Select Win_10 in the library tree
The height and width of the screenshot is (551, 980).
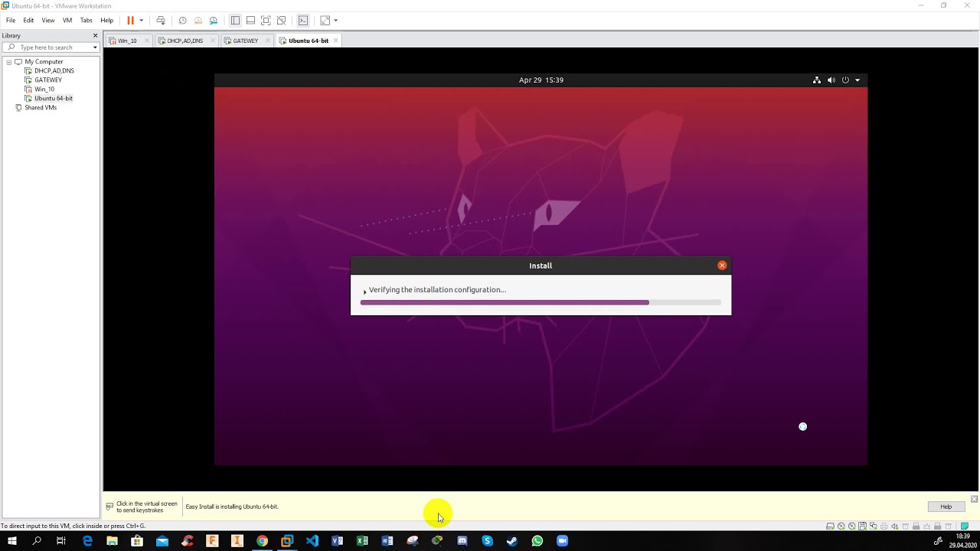[44, 89]
